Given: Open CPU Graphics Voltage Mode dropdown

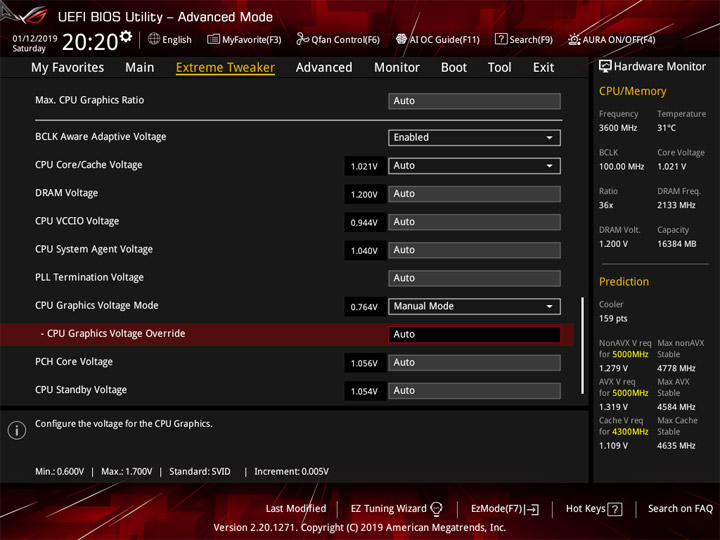Looking at the screenshot, I should pos(474,306).
